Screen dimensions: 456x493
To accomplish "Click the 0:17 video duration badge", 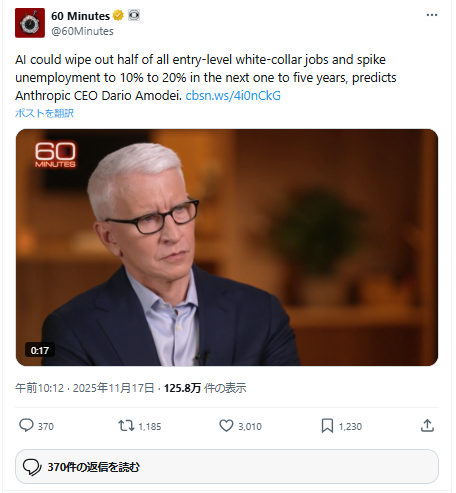I will pyautogui.click(x=40, y=350).
